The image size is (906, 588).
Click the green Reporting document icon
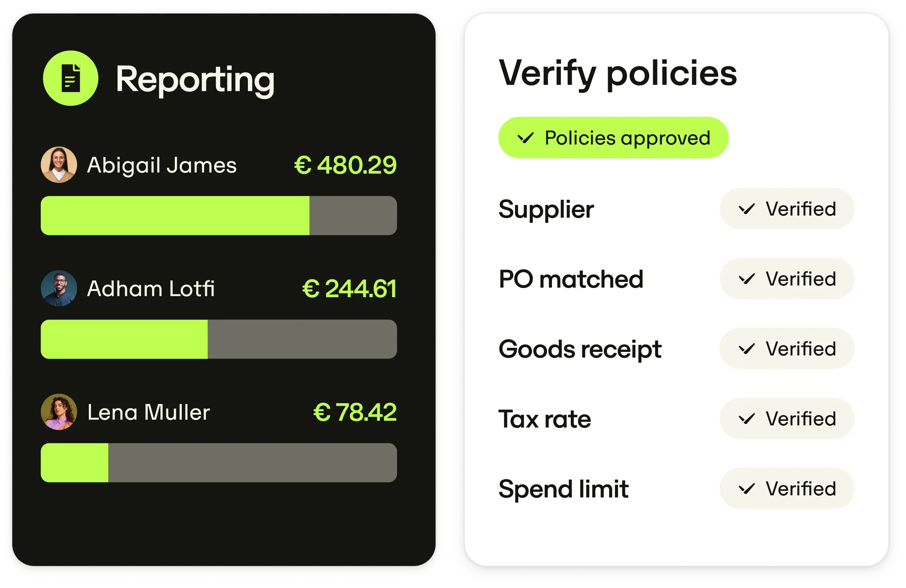(x=71, y=78)
